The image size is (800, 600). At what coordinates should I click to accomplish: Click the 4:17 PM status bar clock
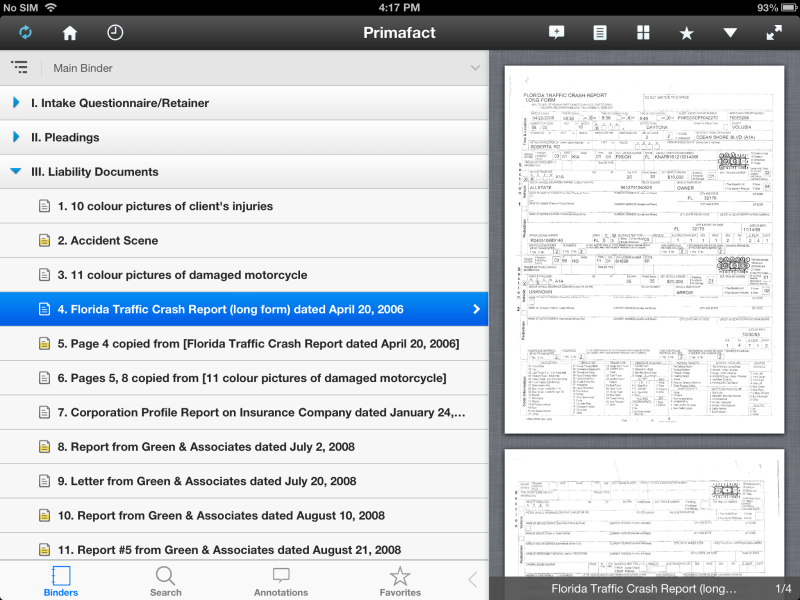tap(399, 8)
